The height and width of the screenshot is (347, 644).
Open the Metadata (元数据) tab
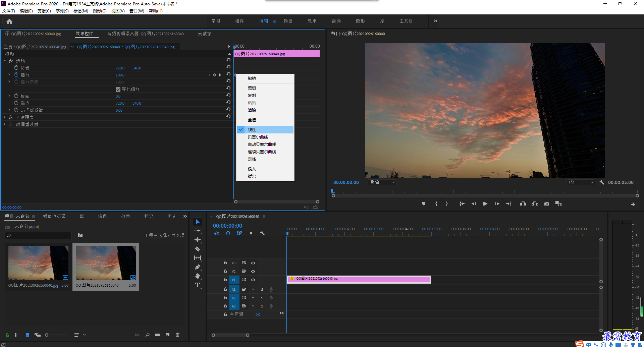[205, 34]
